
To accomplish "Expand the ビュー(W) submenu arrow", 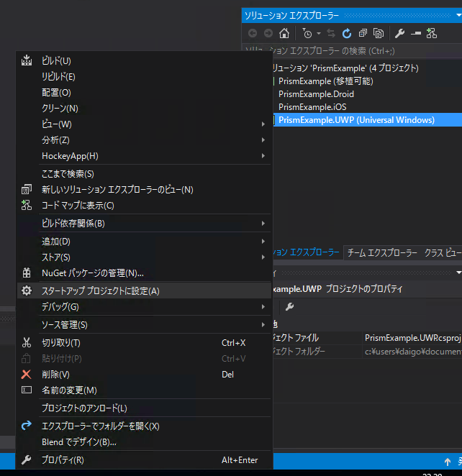I will 263,124.
